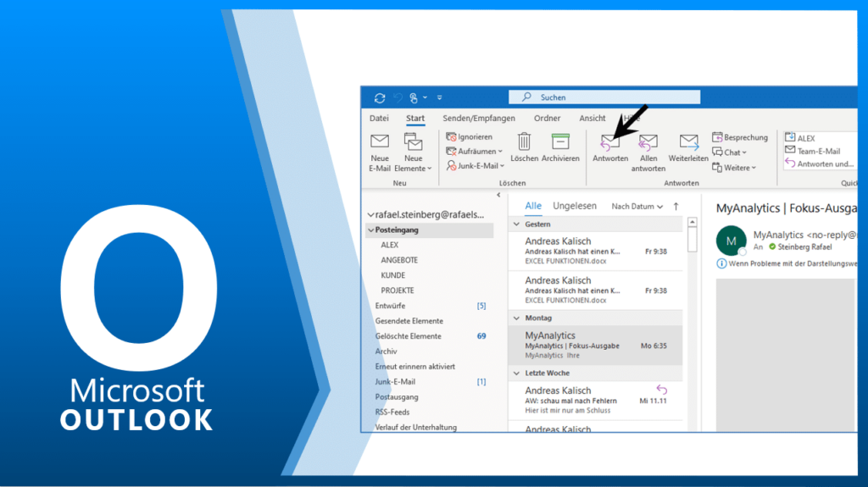Show Alle messages filter
The height and width of the screenshot is (487, 868).
point(532,206)
